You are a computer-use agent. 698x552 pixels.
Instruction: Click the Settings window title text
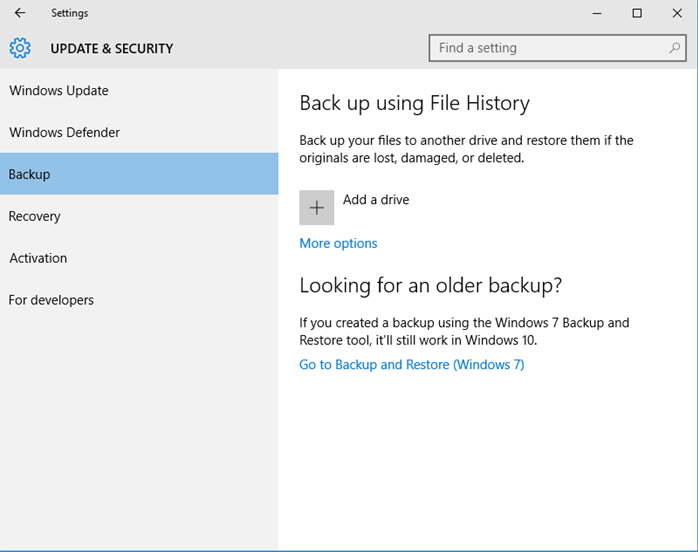69,13
